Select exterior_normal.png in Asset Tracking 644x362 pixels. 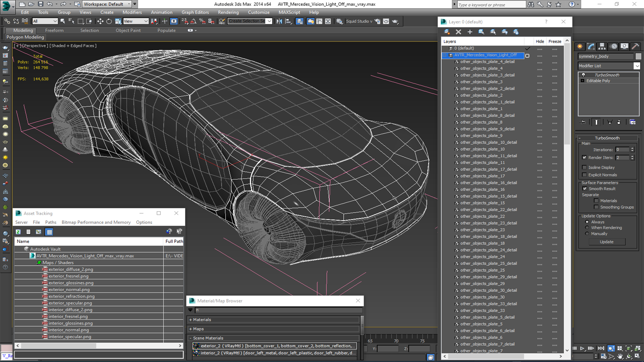point(69,290)
